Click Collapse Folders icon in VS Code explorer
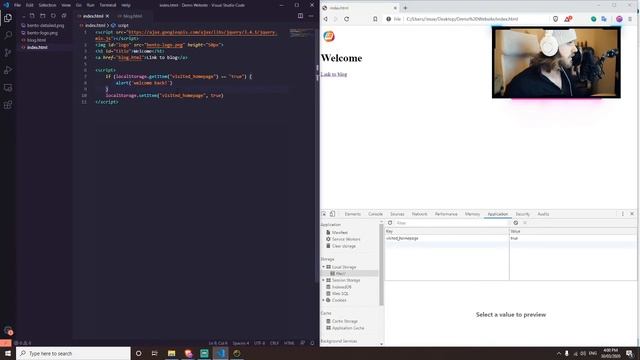This screenshot has width=640, height=360. pos(64,16)
